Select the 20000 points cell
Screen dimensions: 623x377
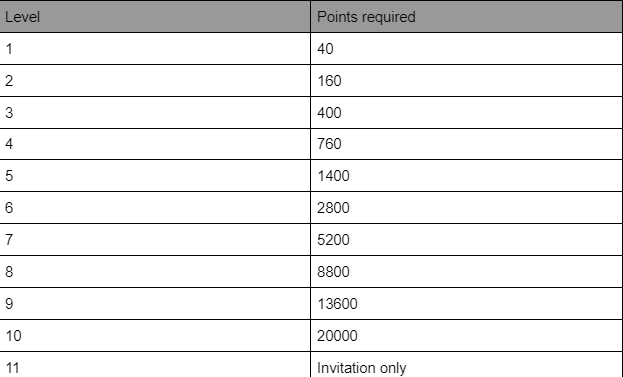(x=466, y=335)
